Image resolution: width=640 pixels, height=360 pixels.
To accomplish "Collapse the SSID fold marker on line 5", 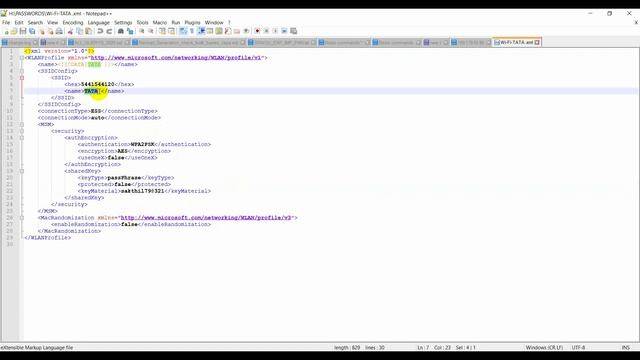I will [22, 78].
